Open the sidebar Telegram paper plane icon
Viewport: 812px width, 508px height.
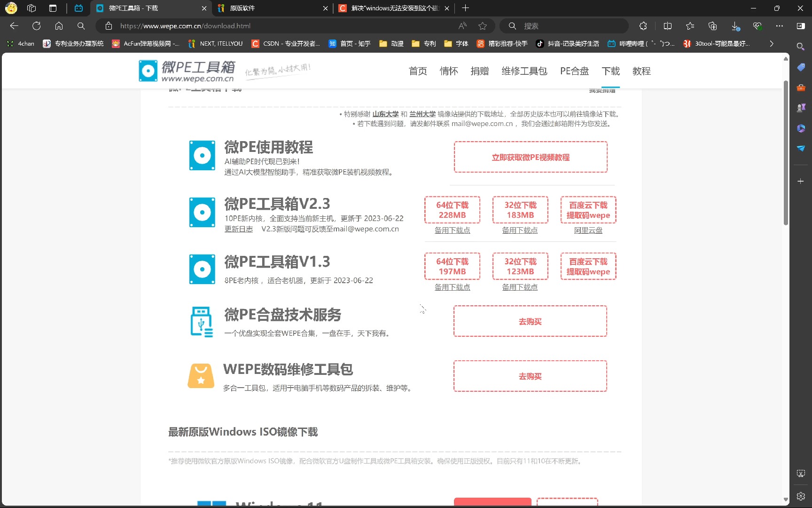[801, 148]
